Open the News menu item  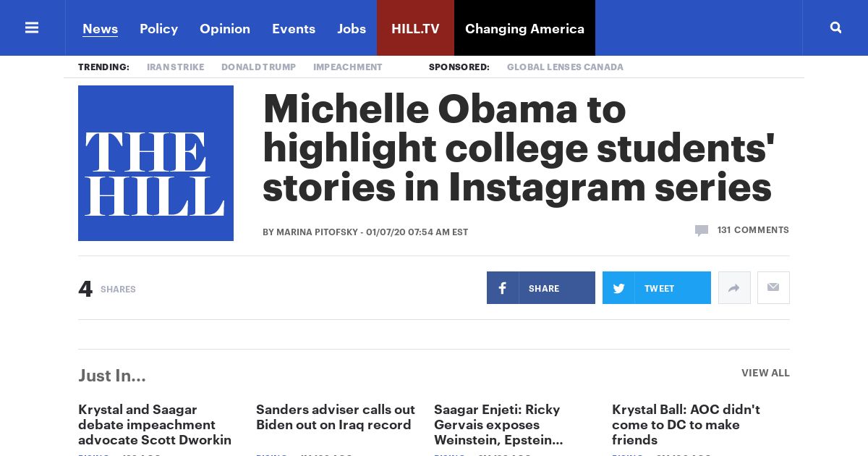pyautogui.click(x=100, y=29)
